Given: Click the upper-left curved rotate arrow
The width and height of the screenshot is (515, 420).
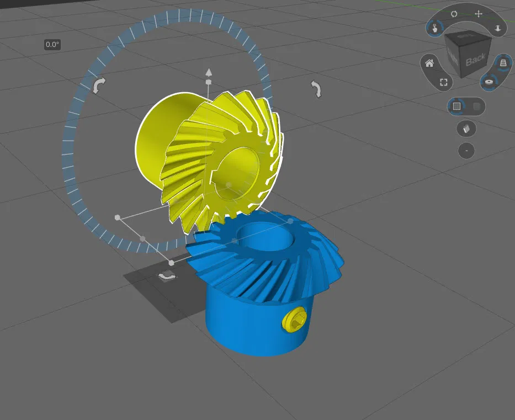Looking at the screenshot, I should pos(99,85).
